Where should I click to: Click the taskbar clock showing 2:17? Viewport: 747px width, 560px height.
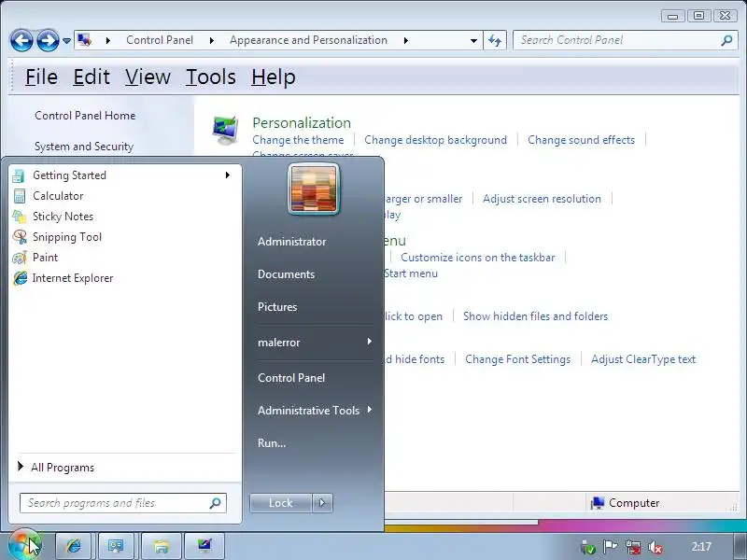coord(701,547)
